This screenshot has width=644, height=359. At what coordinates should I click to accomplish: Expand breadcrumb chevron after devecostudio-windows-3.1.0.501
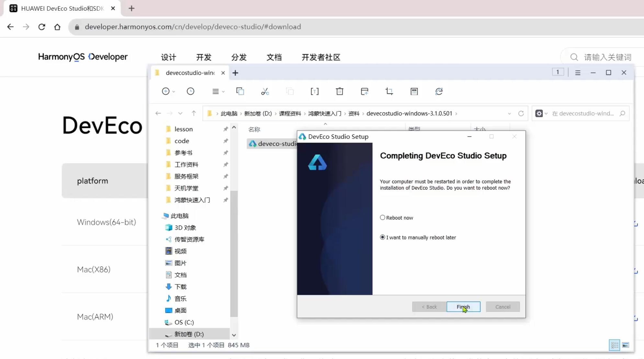pos(456,113)
